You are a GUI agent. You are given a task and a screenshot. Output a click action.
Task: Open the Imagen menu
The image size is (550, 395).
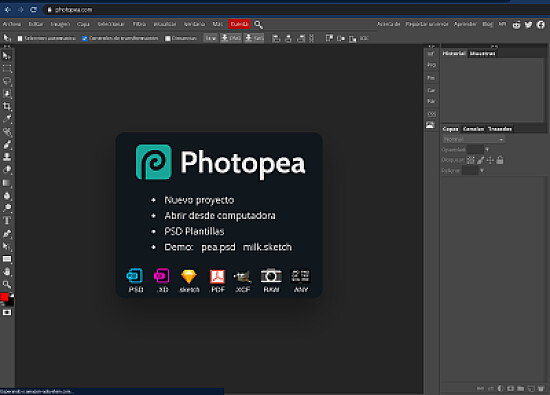tap(60, 24)
